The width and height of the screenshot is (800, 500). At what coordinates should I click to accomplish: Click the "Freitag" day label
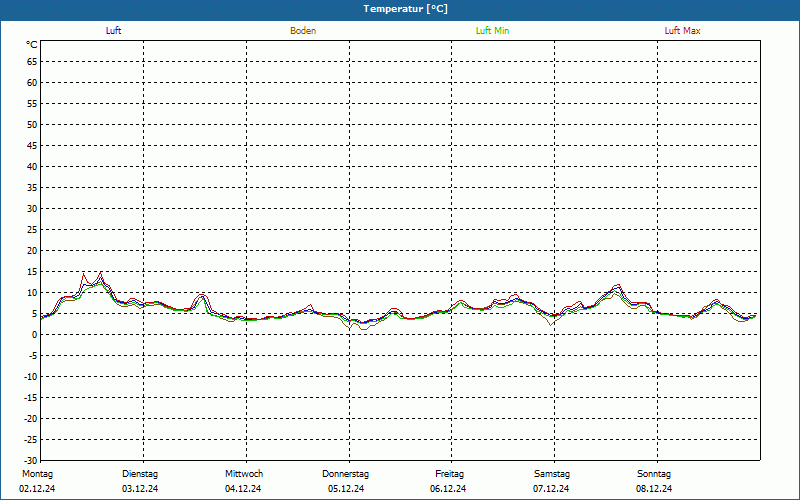449,474
